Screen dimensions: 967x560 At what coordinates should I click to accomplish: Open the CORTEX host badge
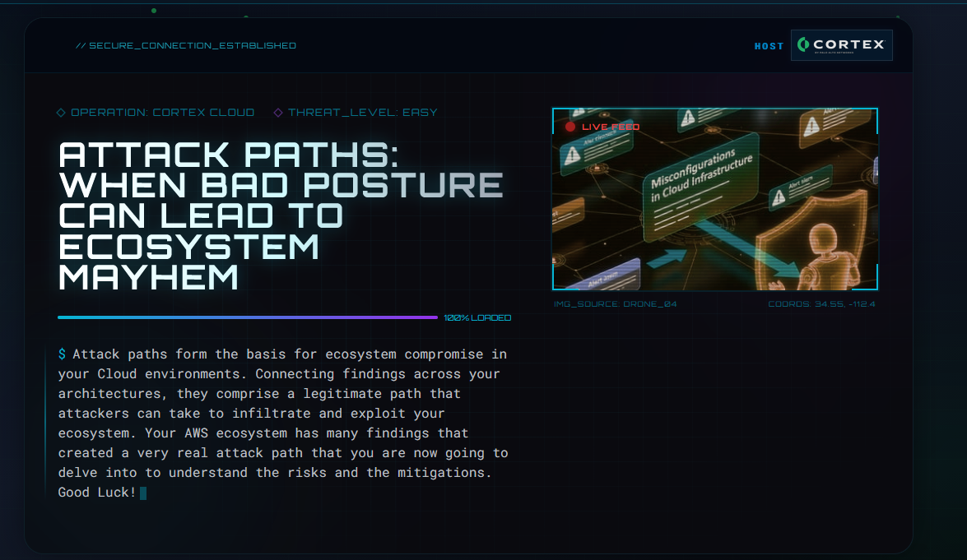pyautogui.click(x=842, y=45)
